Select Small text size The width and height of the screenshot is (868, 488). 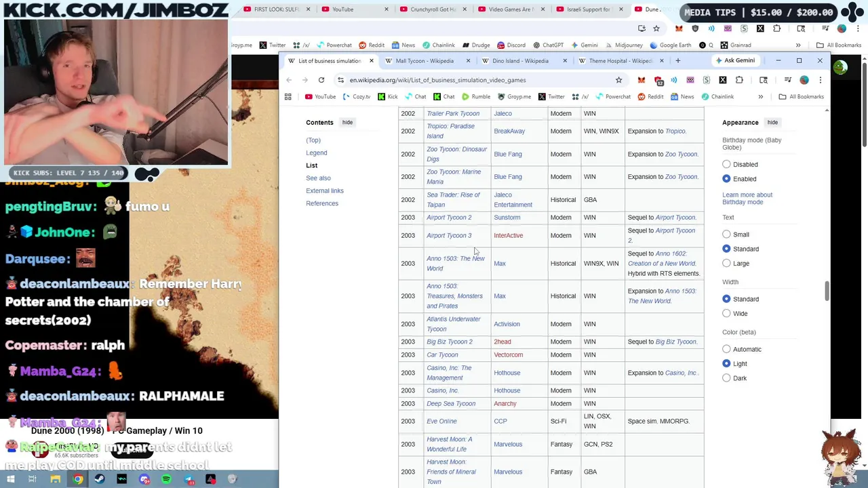coord(726,235)
